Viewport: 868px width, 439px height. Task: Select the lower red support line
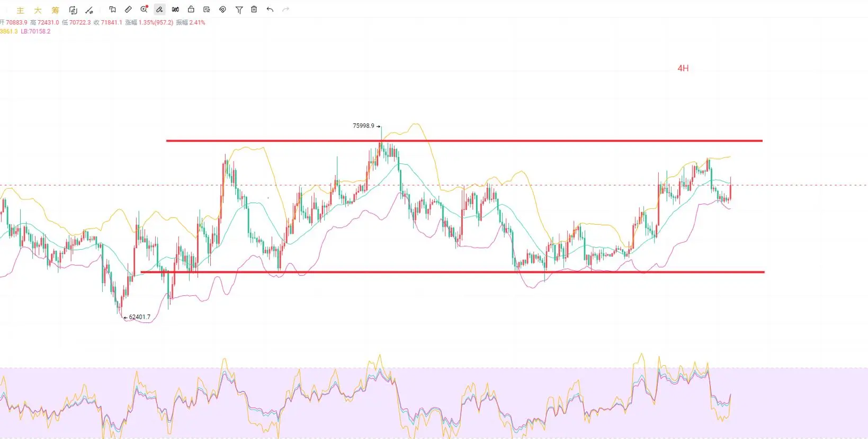tap(453, 272)
